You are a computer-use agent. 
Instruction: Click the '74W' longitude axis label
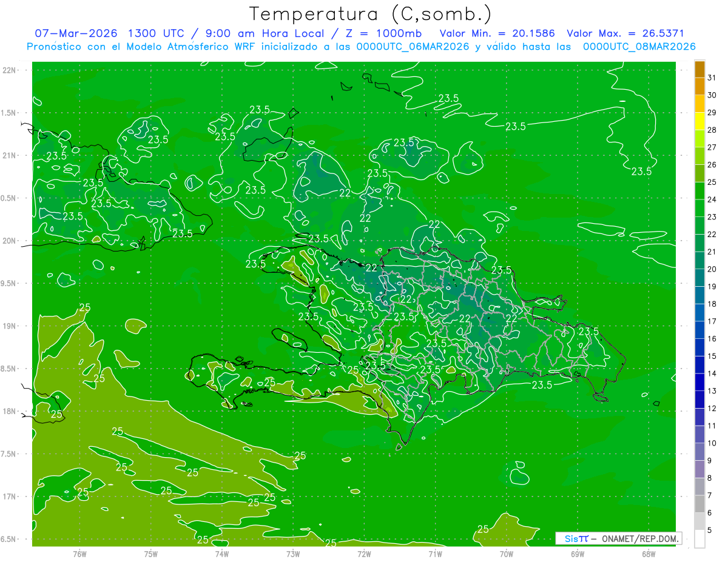222,554
